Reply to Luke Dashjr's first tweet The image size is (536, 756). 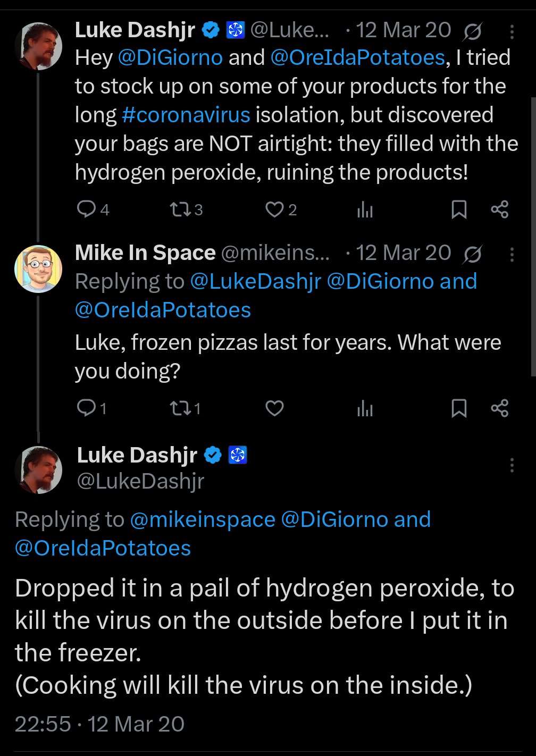(86, 209)
